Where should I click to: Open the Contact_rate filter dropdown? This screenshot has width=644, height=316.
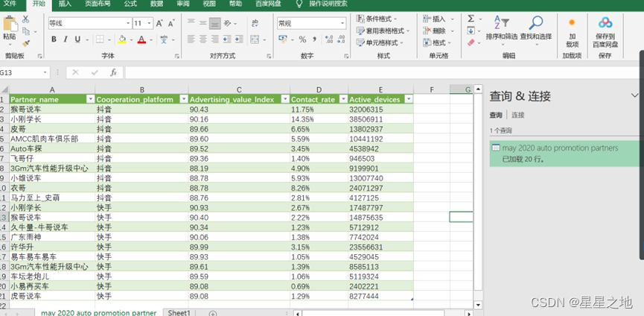pos(343,99)
